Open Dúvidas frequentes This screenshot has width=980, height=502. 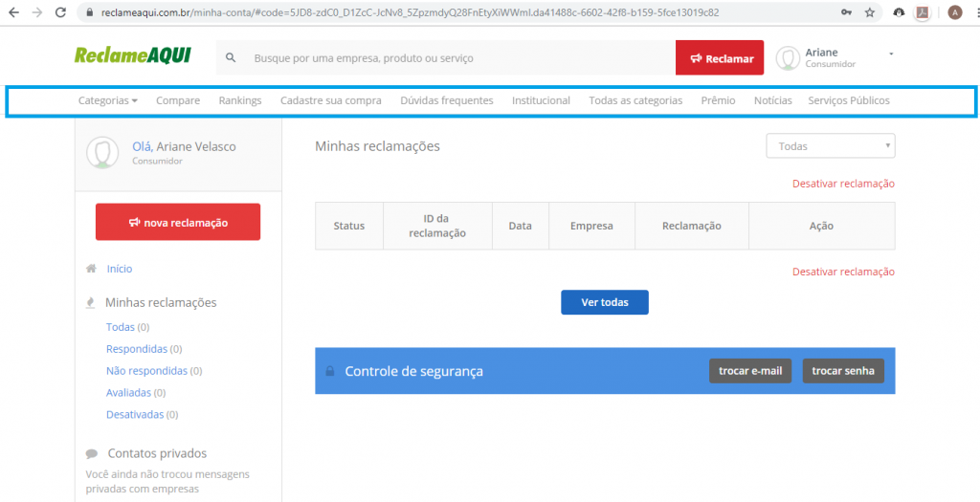click(446, 100)
